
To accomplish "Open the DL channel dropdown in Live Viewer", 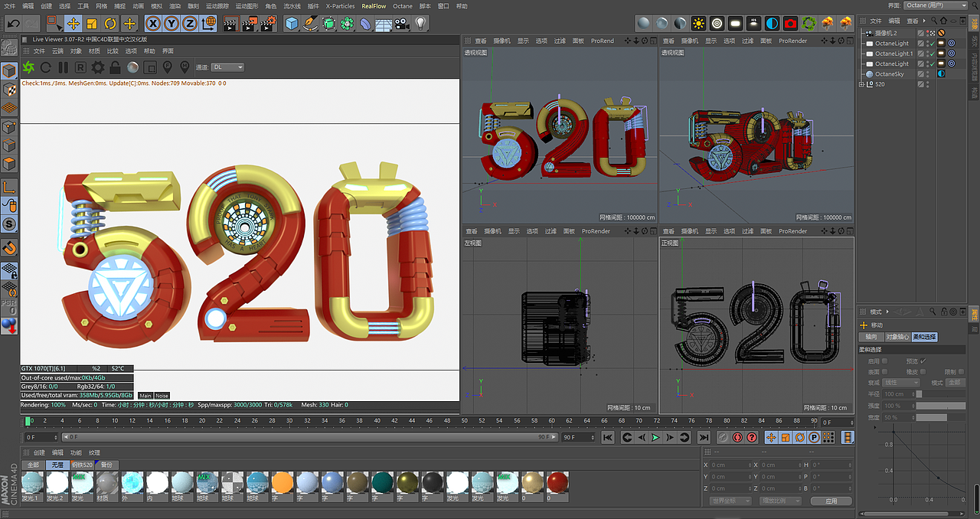I will pyautogui.click(x=226, y=67).
